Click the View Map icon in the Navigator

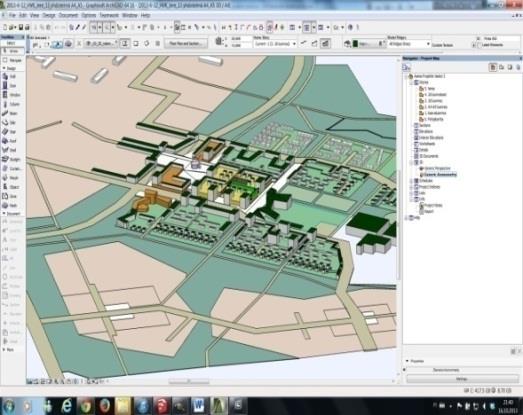(501, 67)
